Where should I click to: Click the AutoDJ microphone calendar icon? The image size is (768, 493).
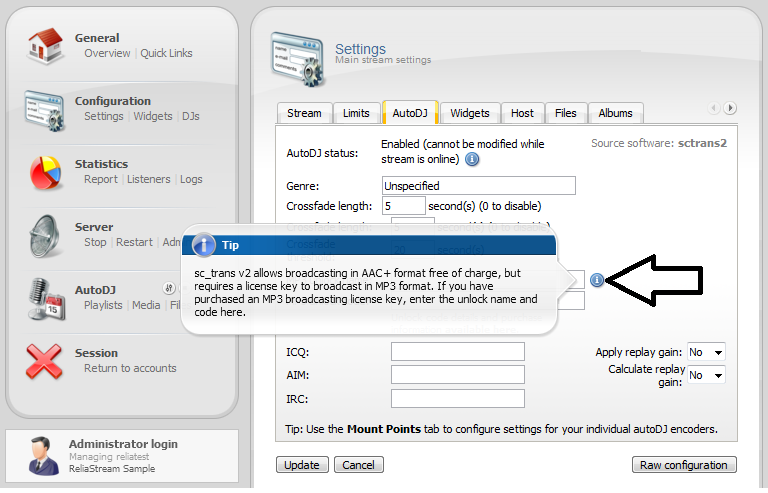[46, 299]
